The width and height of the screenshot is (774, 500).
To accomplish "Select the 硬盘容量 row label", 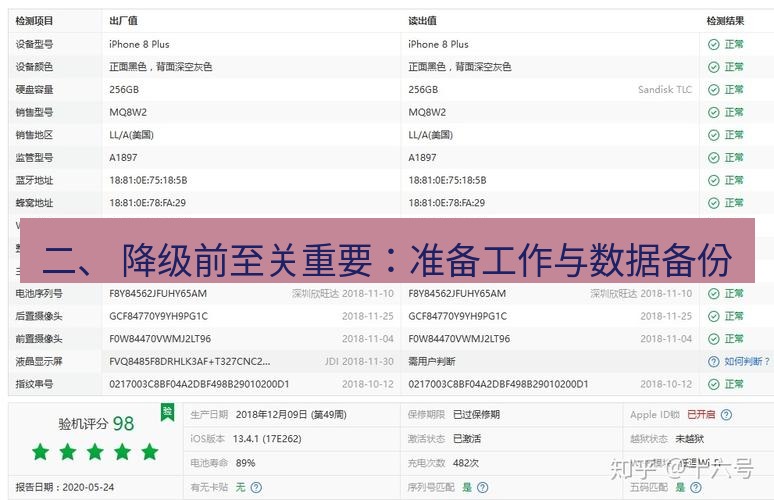I will (x=34, y=90).
